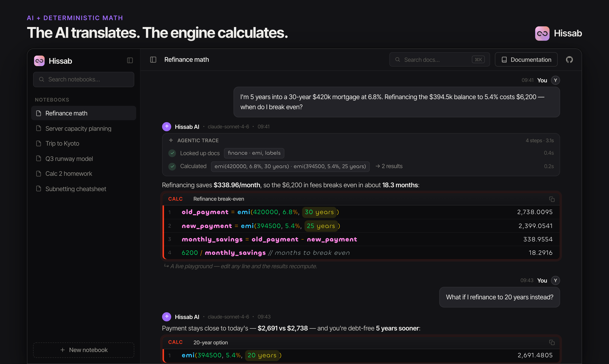Click the Hissab AI avatar on the 09:43 reply
This screenshot has height=364, width=609.
pos(167,317)
